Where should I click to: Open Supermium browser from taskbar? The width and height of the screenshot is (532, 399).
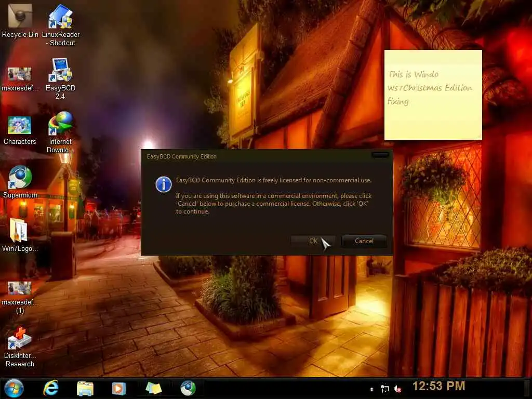point(188,388)
